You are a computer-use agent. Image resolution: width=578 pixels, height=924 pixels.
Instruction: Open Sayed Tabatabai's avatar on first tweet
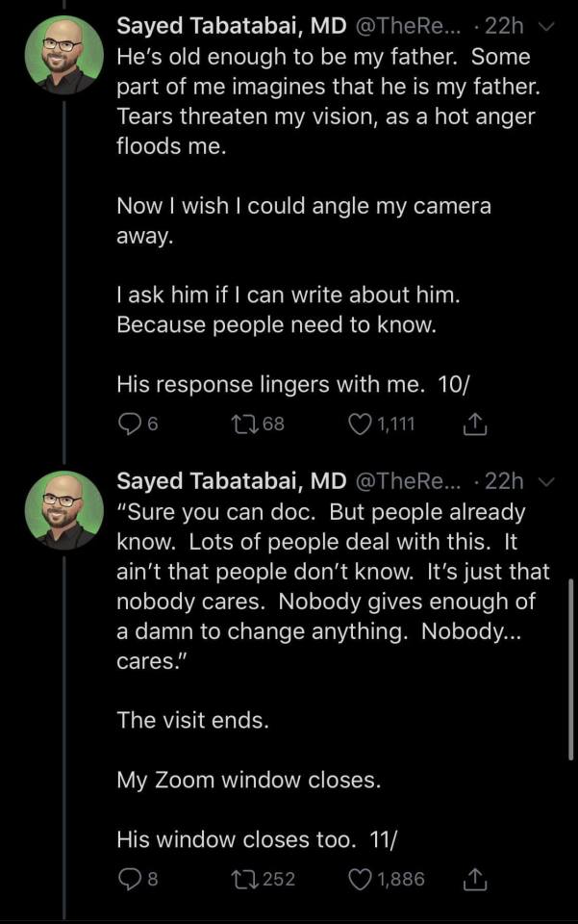pyautogui.click(x=63, y=54)
